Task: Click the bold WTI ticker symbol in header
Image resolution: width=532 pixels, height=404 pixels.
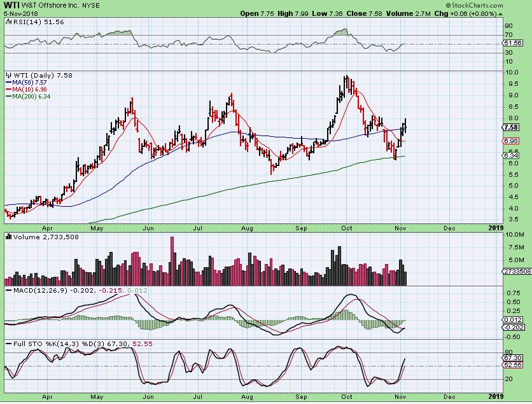Action: coord(11,6)
